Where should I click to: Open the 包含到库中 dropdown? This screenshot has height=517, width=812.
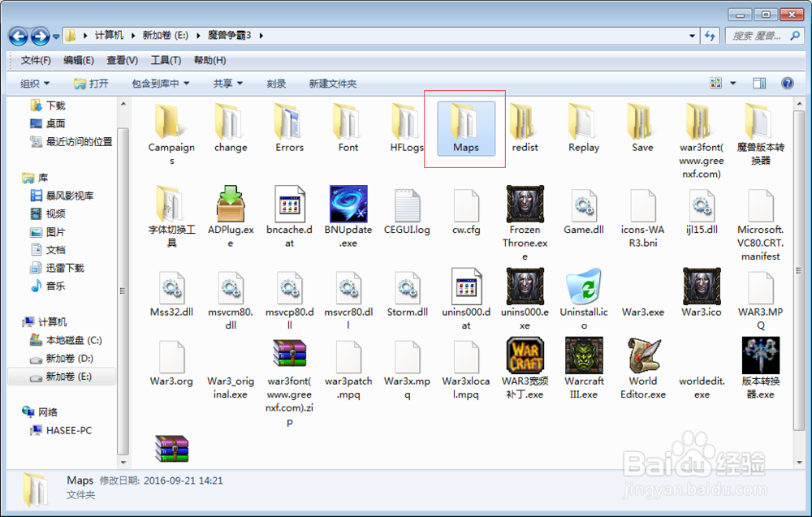click(x=161, y=84)
